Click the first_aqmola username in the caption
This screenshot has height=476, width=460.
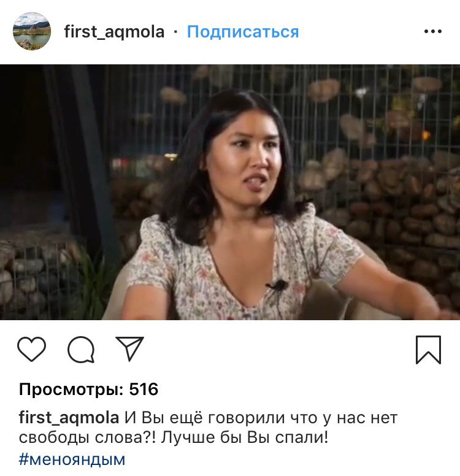(x=69, y=418)
